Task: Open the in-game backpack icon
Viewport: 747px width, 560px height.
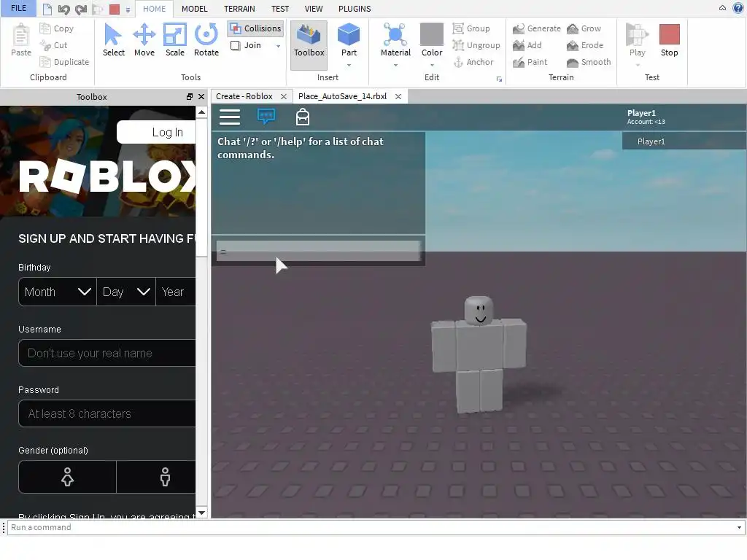Action: [x=303, y=117]
